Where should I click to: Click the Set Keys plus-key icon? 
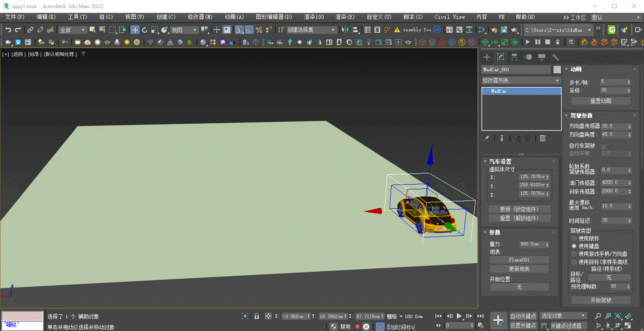tap(498, 320)
